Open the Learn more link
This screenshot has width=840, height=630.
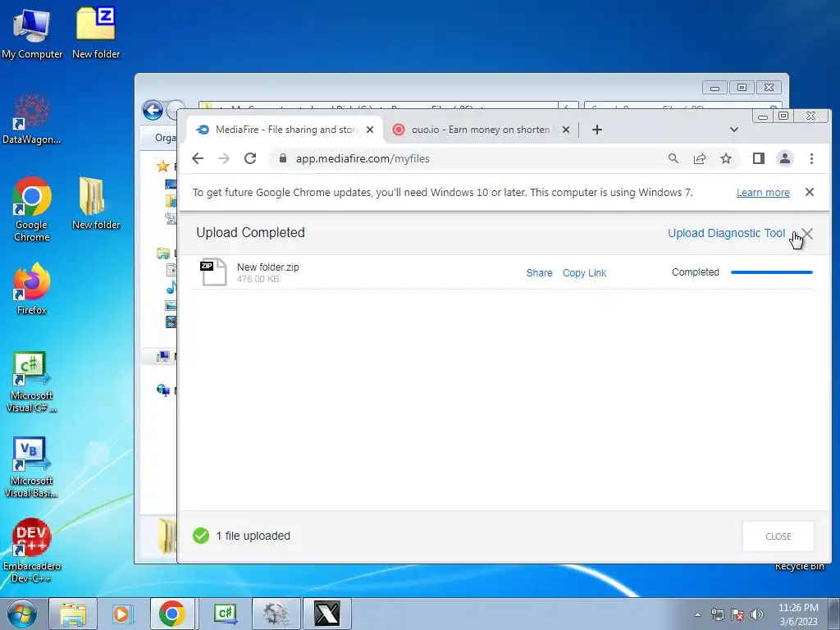click(763, 192)
